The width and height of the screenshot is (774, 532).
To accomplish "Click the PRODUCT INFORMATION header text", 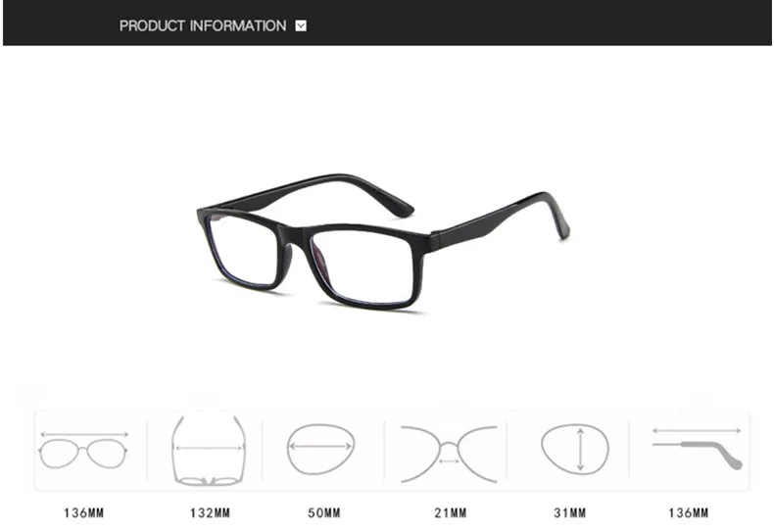I will click(x=203, y=25).
